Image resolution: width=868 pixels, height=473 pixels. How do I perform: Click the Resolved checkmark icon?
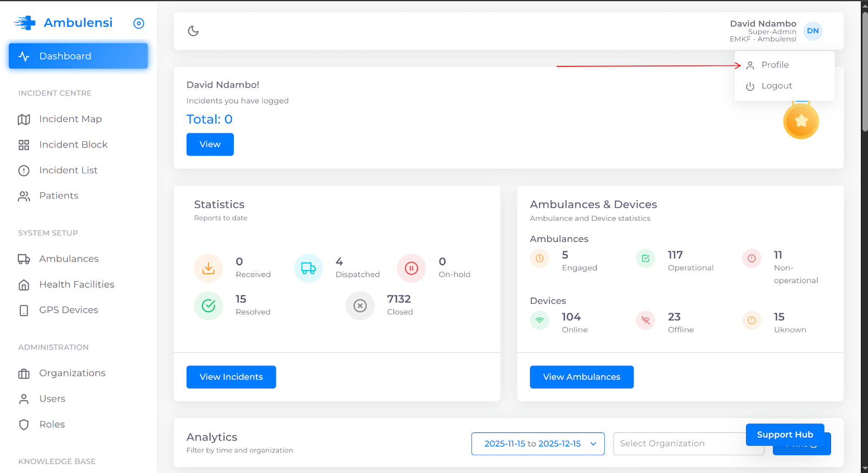click(208, 306)
